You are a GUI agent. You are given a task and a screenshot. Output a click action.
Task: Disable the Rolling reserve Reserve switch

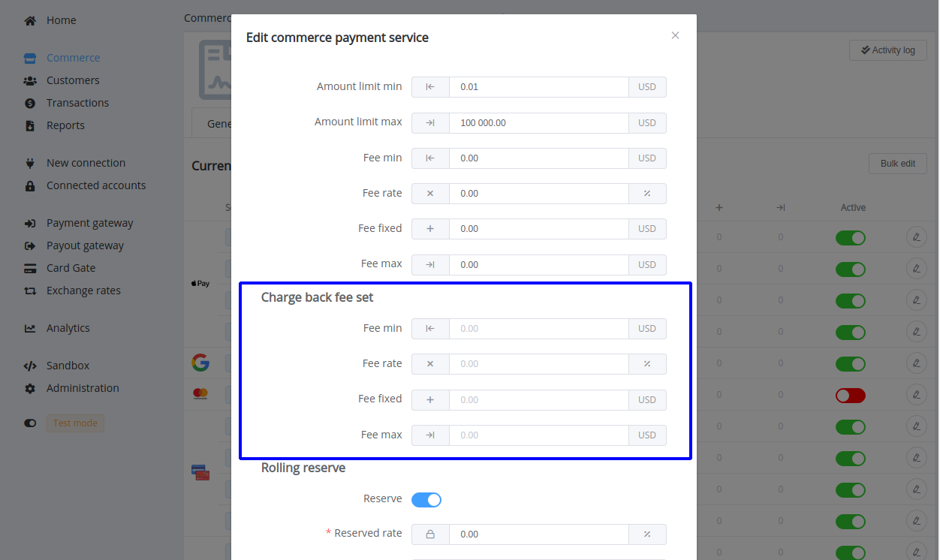coord(426,499)
